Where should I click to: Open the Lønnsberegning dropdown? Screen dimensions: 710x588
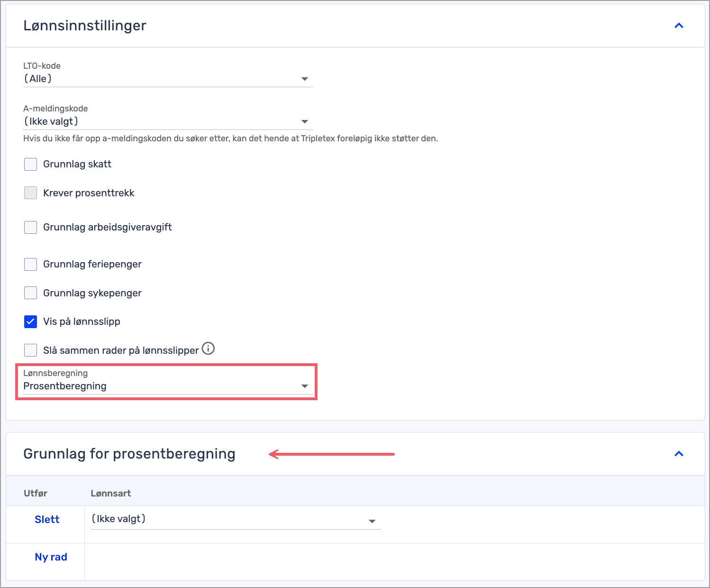tap(168, 386)
